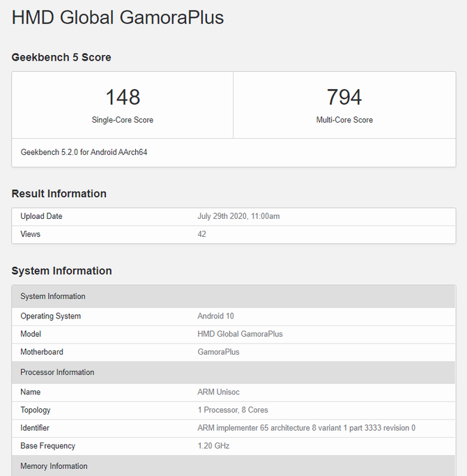Click the Processor Information table header
The width and height of the screenshot is (467, 476).
(233, 372)
